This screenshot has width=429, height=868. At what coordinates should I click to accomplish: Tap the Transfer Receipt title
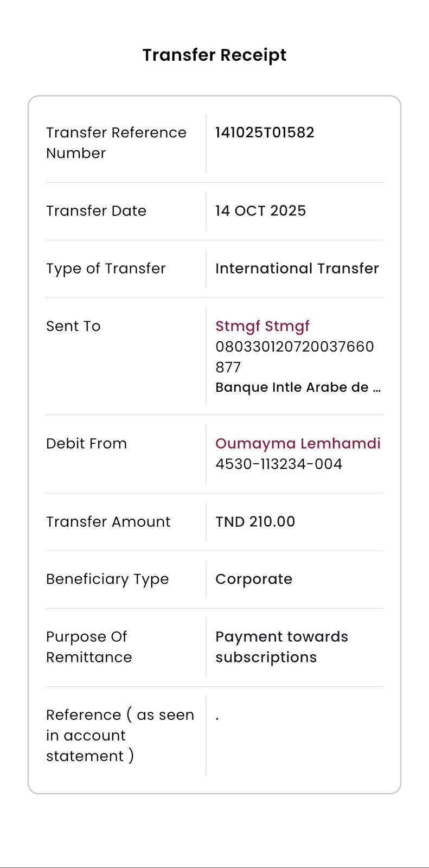tap(214, 55)
